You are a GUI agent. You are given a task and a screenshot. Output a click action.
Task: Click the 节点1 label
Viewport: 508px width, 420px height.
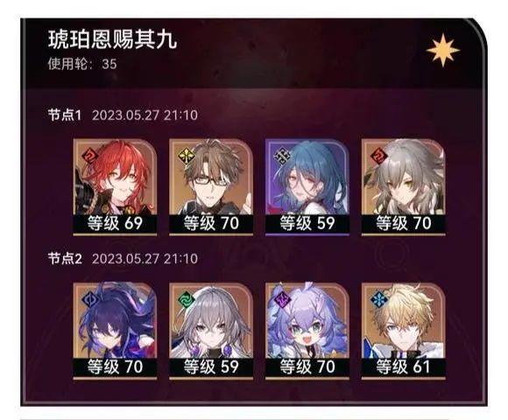coord(65,115)
